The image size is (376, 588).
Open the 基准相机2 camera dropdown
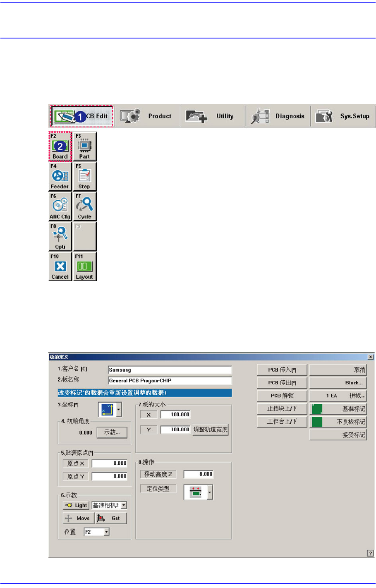coord(124,505)
